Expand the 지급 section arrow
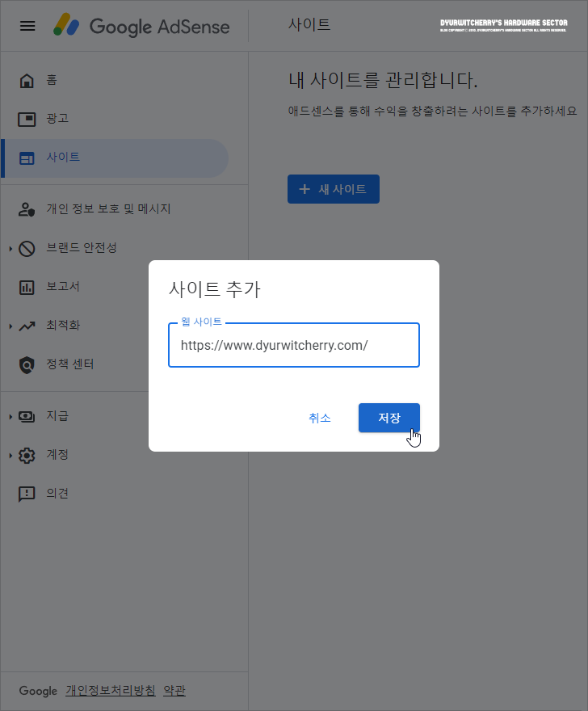The width and height of the screenshot is (588, 711). click(10, 416)
